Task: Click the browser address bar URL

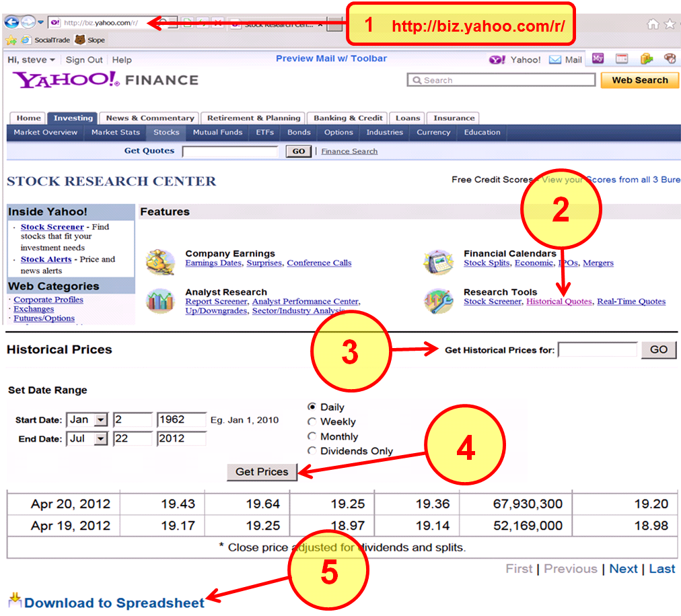Action: click(x=101, y=23)
